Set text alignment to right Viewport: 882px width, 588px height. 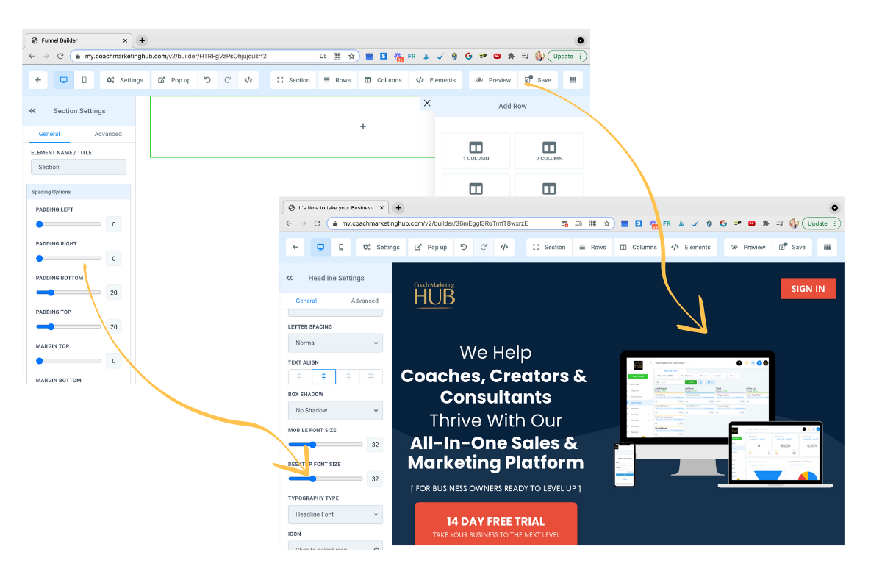[x=348, y=376]
